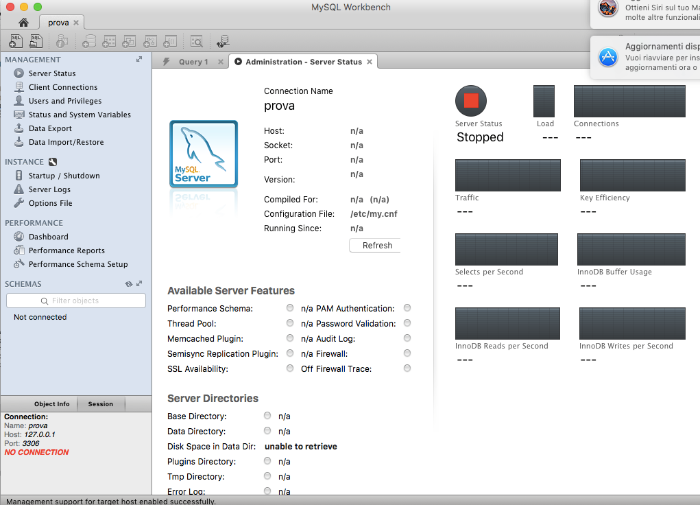700x505 pixels.
Task: Click Status and System Variables icon
Action: (19, 114)
